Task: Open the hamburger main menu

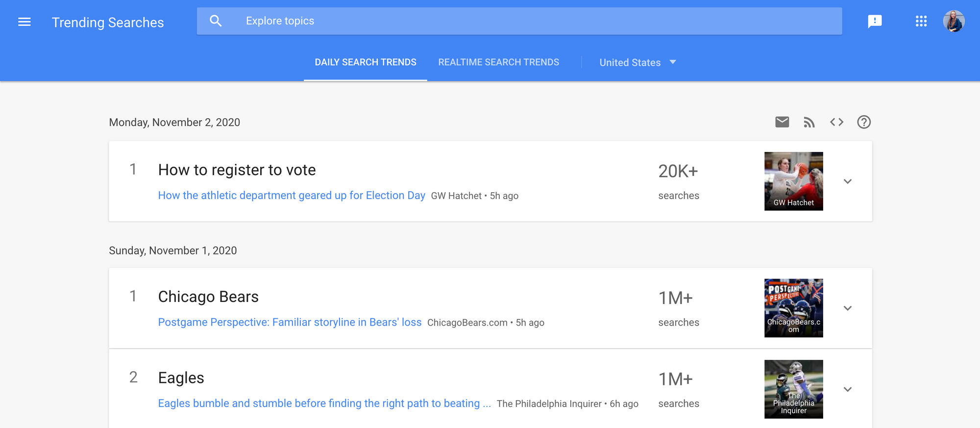Action: [24, 22]
